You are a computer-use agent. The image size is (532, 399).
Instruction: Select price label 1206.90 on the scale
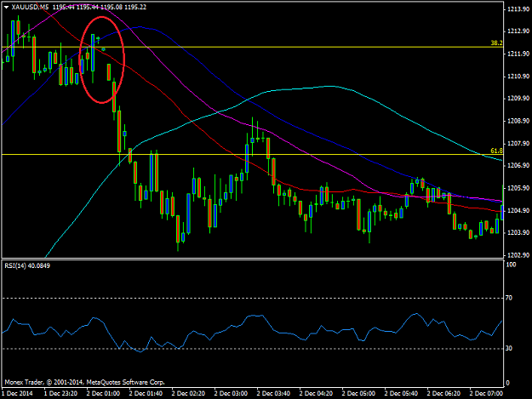click(x=518, y=165)
